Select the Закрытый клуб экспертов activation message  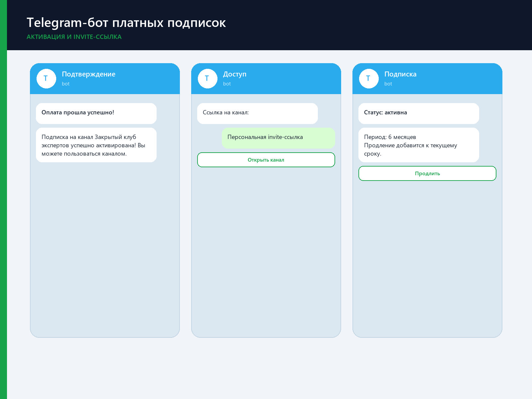click(x=96, y=145)
